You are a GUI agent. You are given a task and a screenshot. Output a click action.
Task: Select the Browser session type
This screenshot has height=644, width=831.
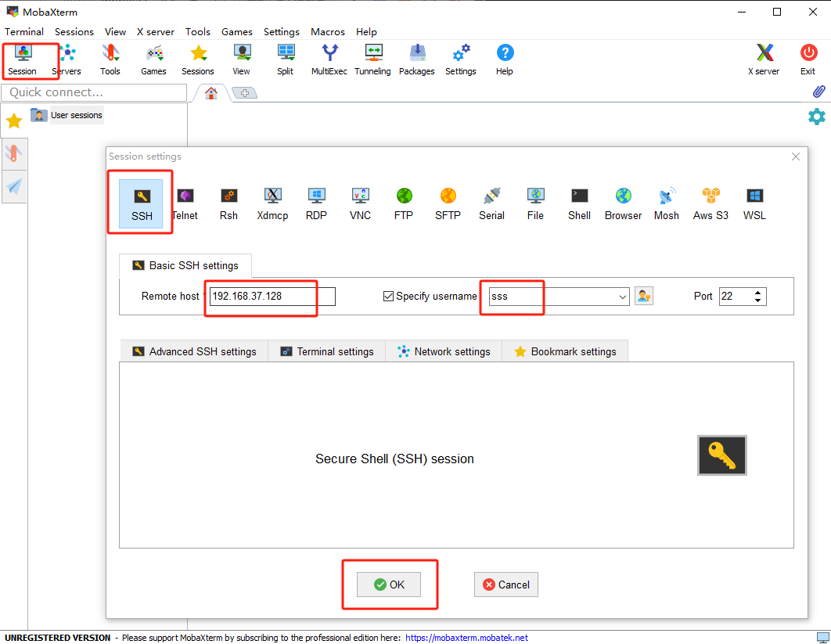coord(623,203)
